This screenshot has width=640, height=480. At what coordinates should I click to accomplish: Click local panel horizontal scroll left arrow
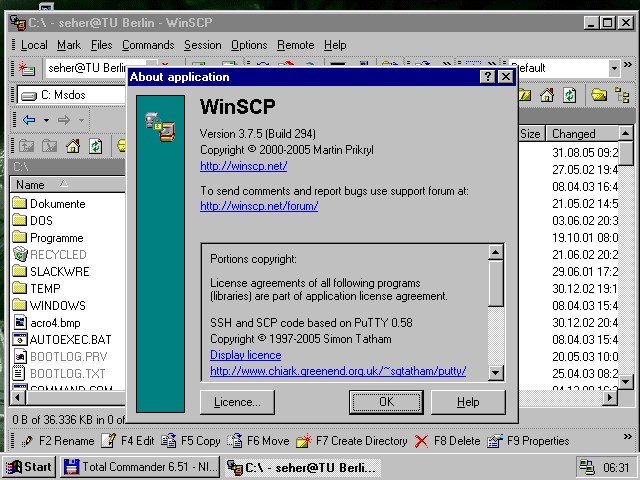tap(17, 398)
